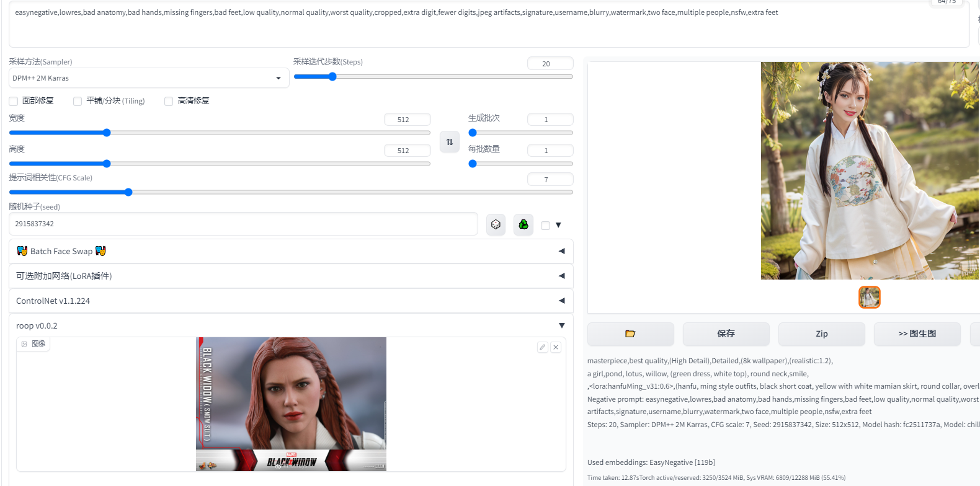Click the 每批数量 value field
The width and height of the screenshot is (980, 486).
tap(550, 150)
